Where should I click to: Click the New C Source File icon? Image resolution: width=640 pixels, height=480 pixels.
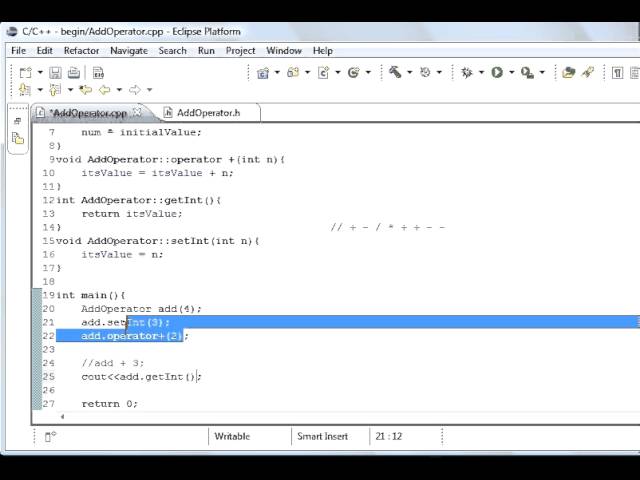click(323, 73)
